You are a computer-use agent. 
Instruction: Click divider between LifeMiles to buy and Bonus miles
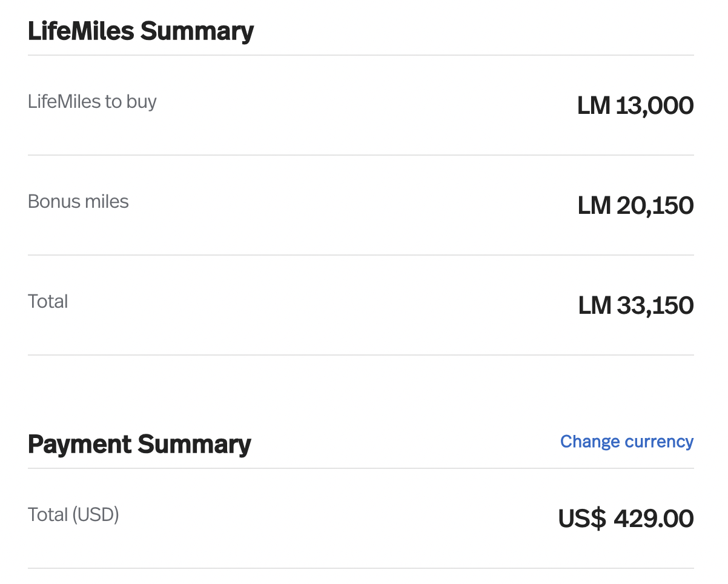coord(361,155)
